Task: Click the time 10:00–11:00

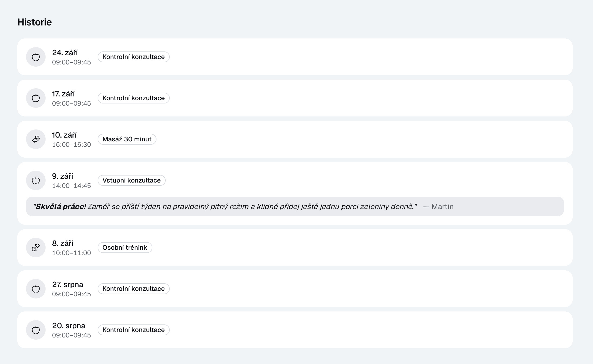Action: tap(72, 253)
